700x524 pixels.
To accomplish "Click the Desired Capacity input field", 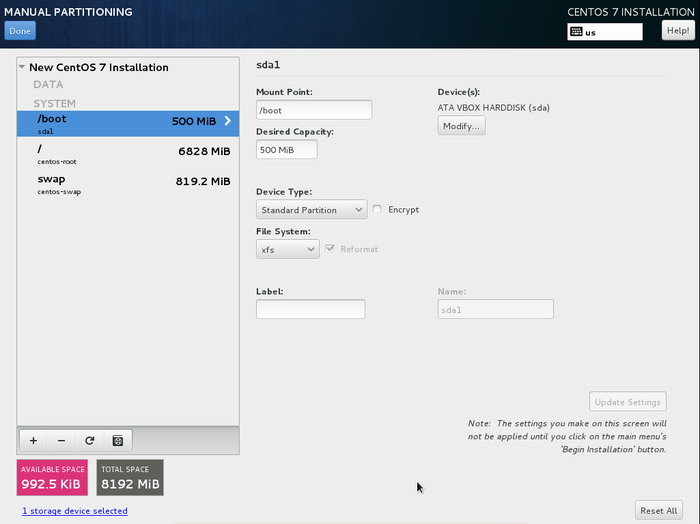I will [x=287, y=150].
